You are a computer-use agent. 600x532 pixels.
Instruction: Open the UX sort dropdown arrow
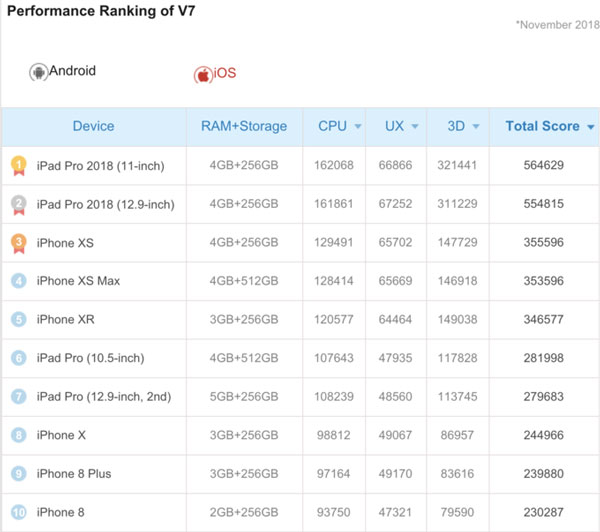(415, 126)
